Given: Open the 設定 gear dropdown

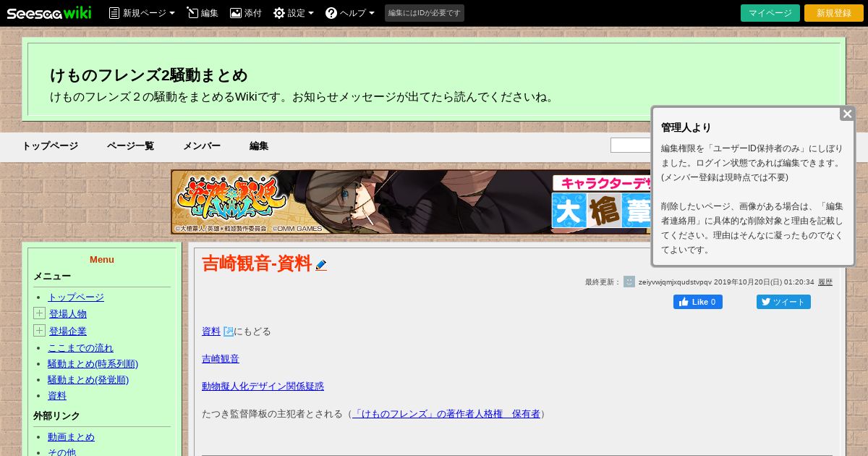Looking at the screenshot, I should coord(294,13).
